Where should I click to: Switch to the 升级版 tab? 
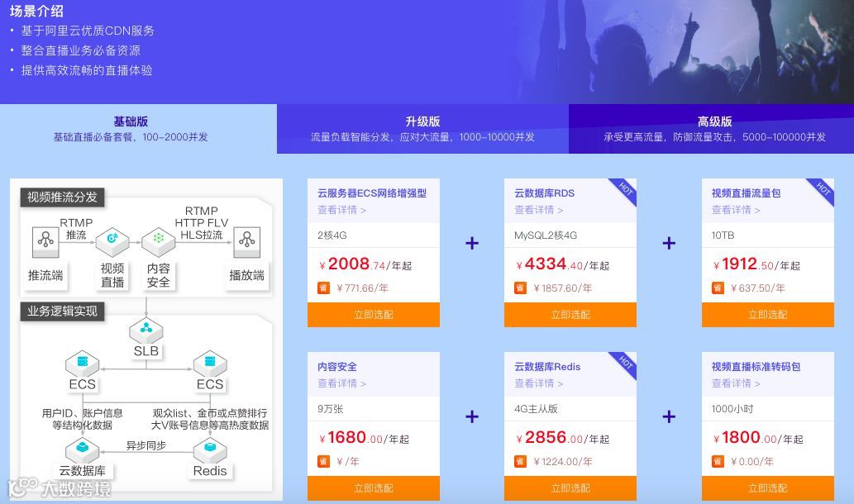422,128
